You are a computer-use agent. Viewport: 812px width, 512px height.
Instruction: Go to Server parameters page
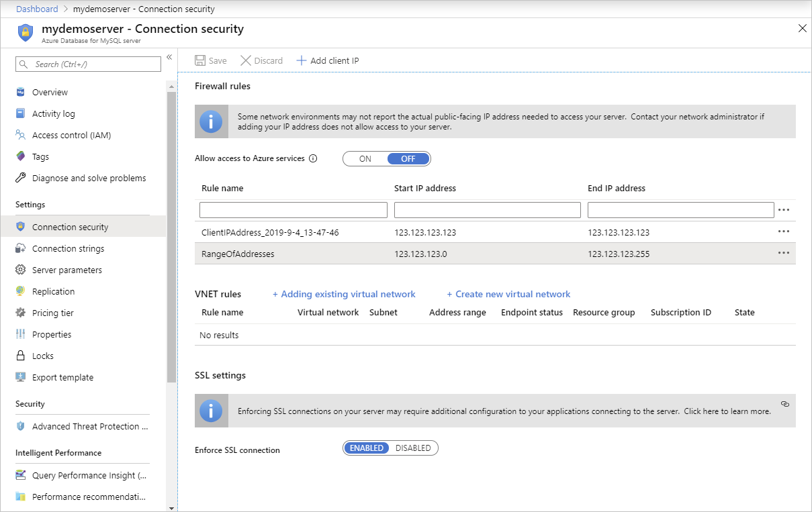(67, 270)
